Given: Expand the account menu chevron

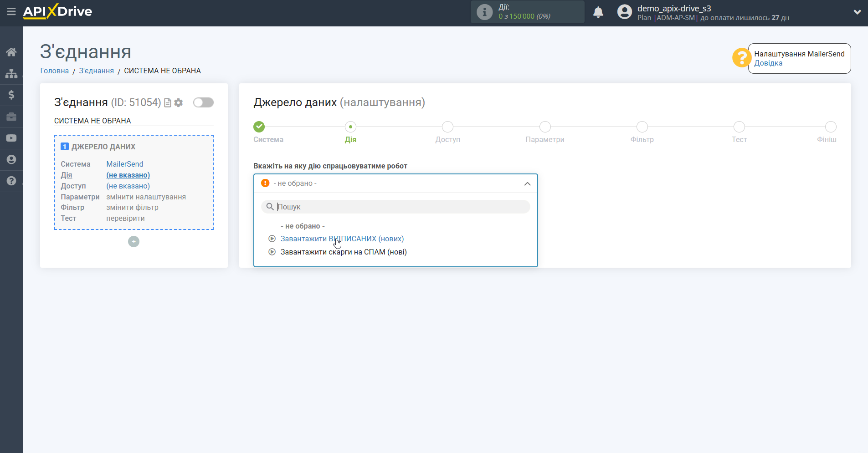Looking at the screenshot, I should coord(857,12).
